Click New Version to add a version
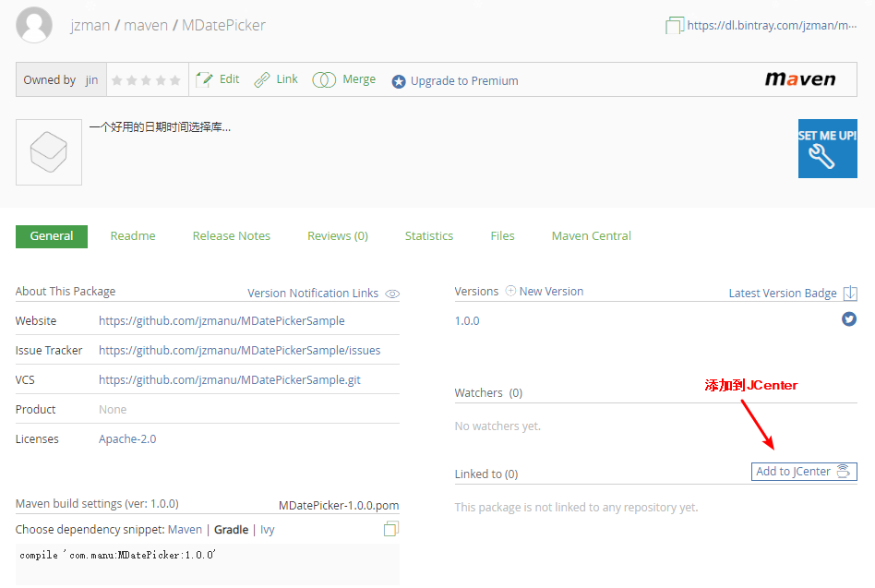 (544, 291)
